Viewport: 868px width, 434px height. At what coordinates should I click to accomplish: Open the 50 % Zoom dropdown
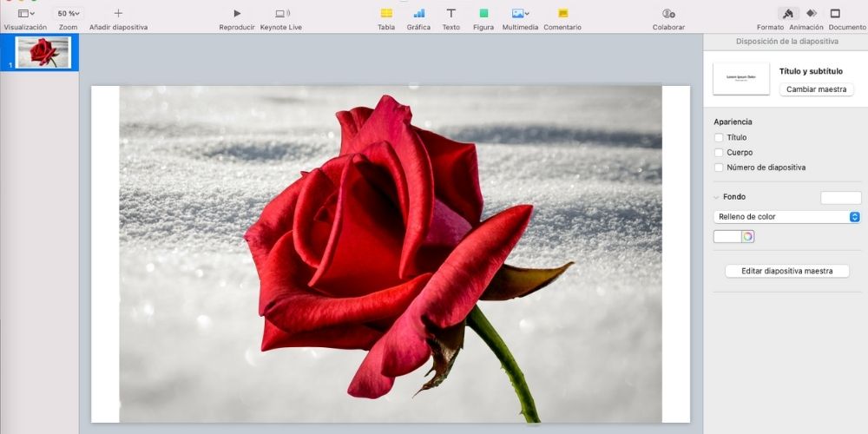click(x=68, y=13)
